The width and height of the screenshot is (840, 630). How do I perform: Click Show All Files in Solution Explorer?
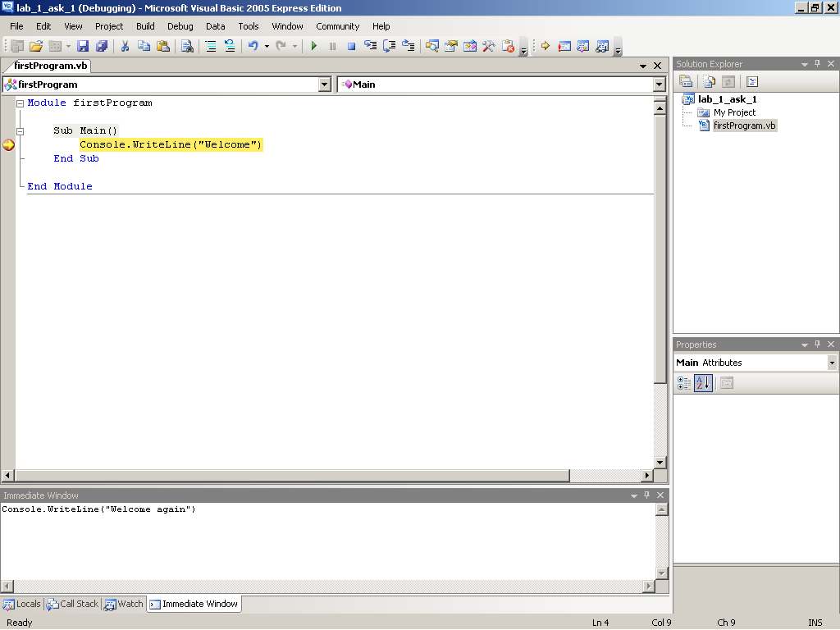click(x=710, y=81)
